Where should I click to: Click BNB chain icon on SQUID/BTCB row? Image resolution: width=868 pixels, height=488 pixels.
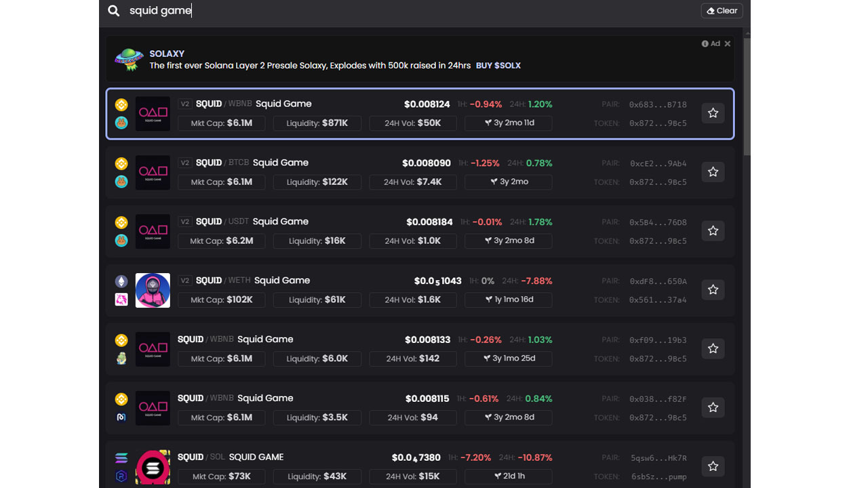tap(121, 163)
